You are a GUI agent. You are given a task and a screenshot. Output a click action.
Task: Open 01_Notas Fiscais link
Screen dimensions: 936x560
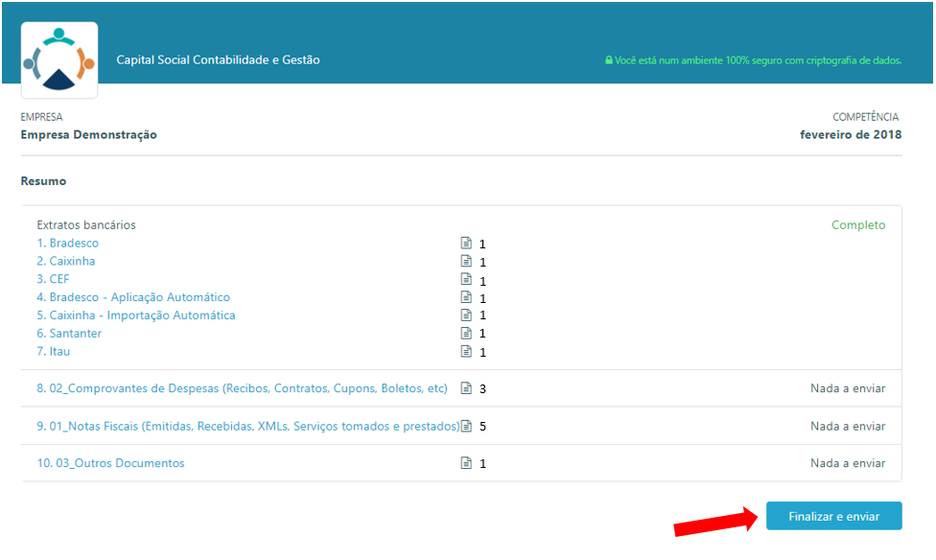click(x=247, y=427)
